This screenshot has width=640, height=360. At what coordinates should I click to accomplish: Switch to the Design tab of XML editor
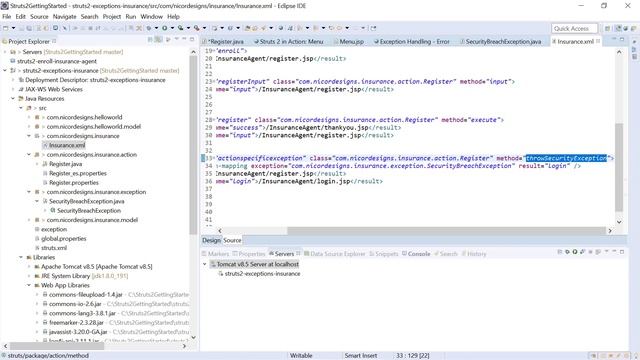(211, 240)
